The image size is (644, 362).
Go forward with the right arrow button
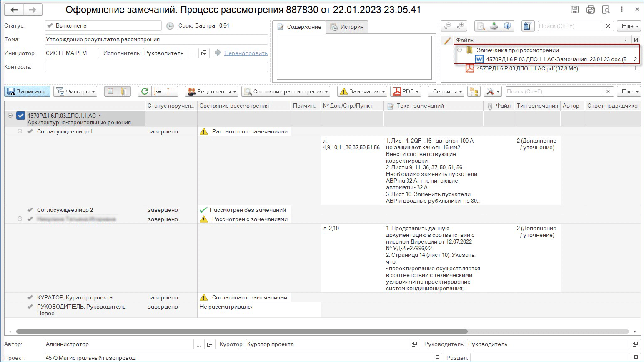click(32, 10)
